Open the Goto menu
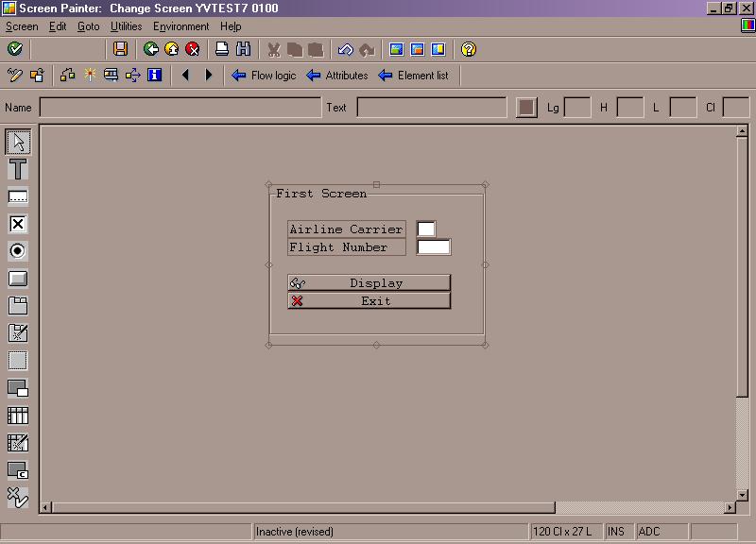 coord(88,26)
